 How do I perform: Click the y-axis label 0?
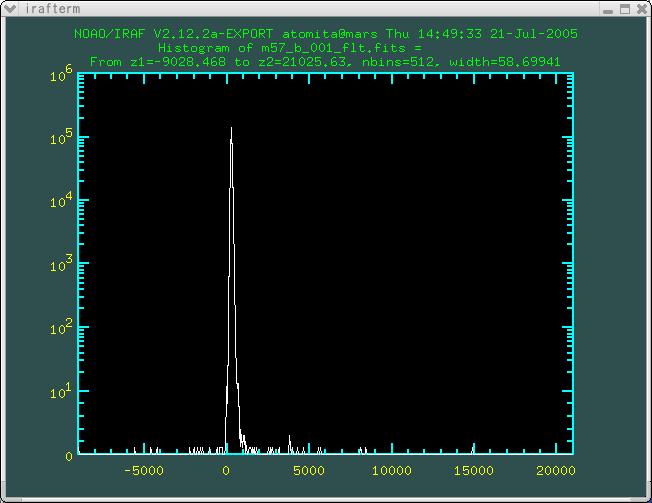pyautogui.click(x=69, y=456)
